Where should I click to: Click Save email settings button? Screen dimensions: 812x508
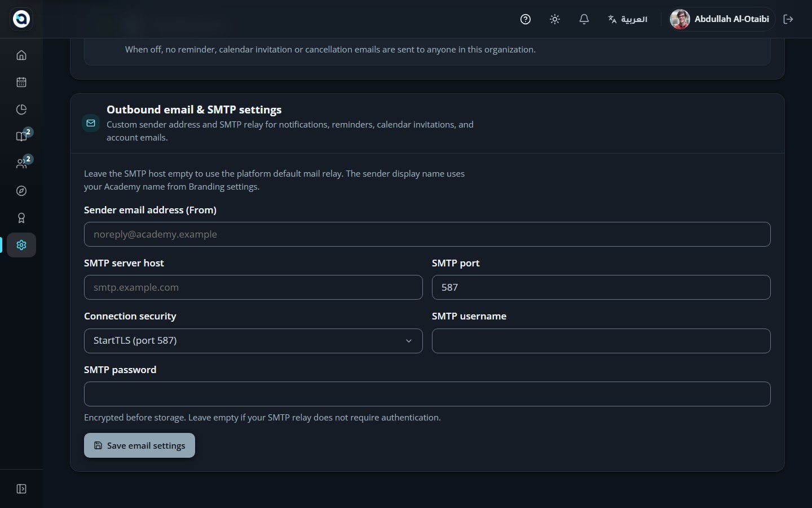pos(139,445)
